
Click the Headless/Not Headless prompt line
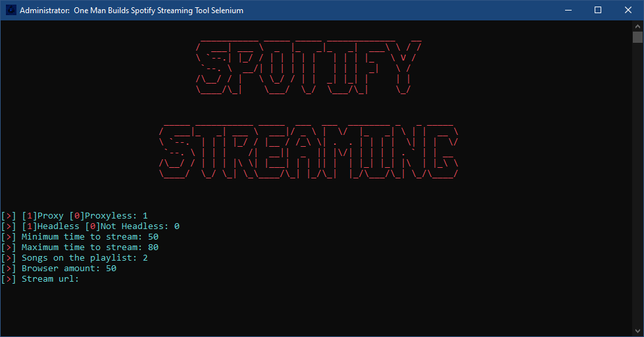[90, 226]
